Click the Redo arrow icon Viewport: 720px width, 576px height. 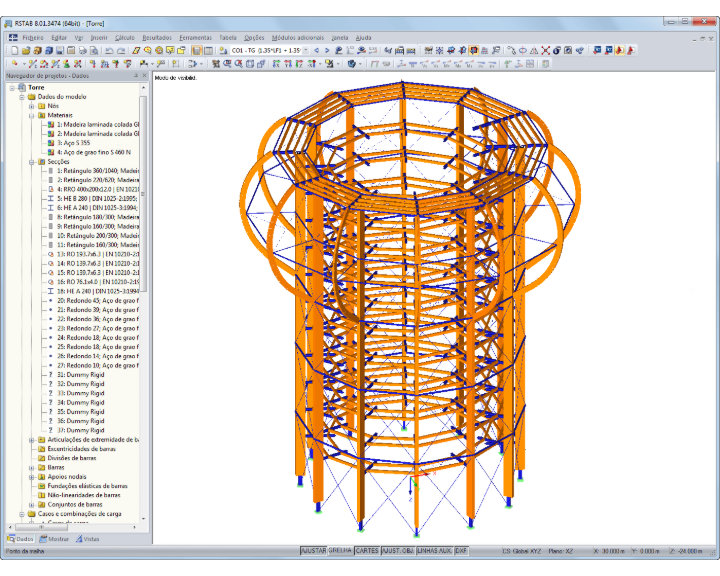pos(121,51)
